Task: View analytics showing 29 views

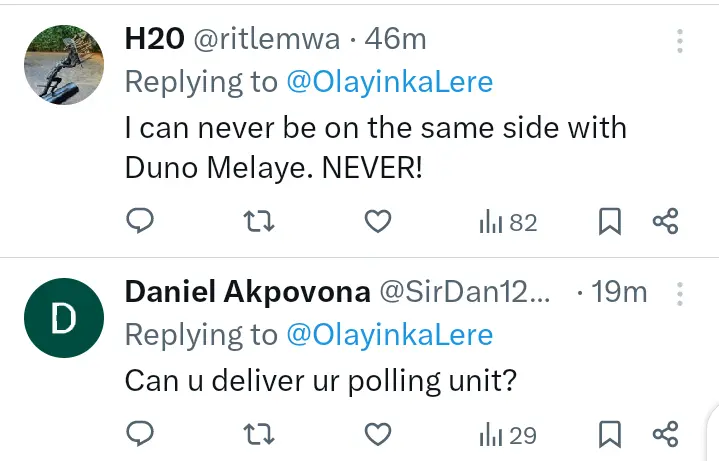Action: click(508, 434)
